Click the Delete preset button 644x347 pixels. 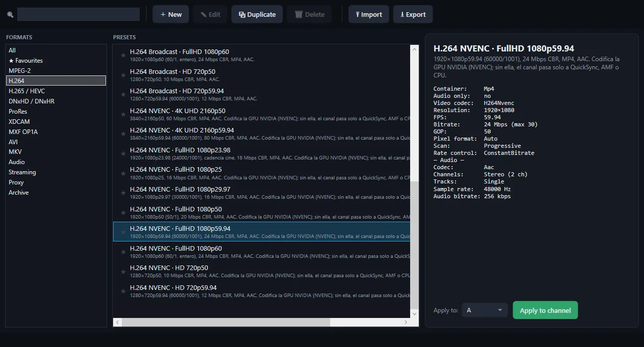[309, 14]
